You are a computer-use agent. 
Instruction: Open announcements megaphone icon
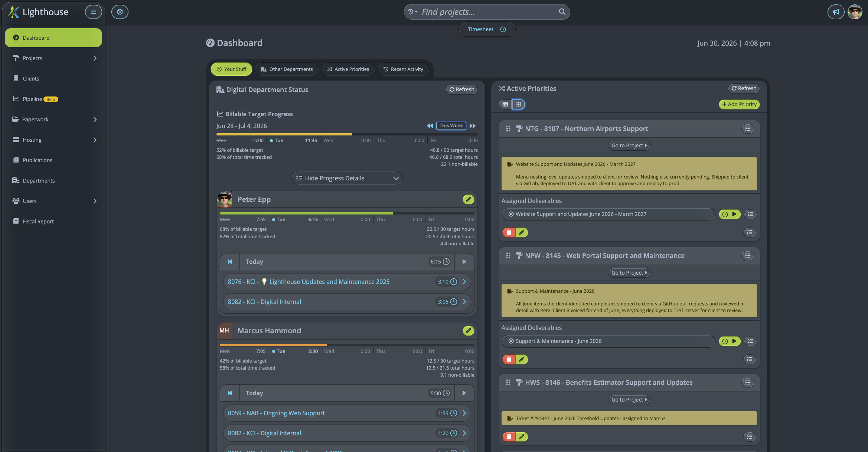[836, 12]
